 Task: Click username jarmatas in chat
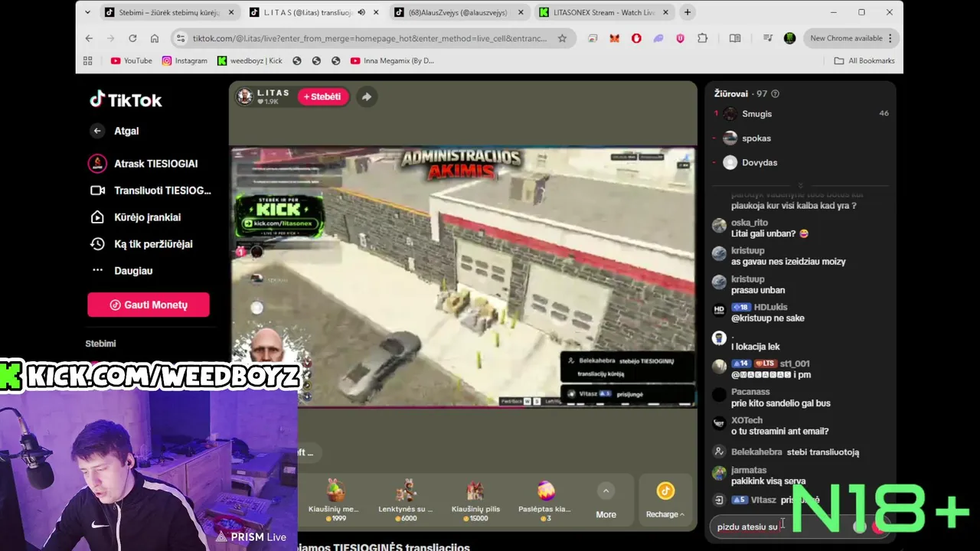[x=749, y=471]
